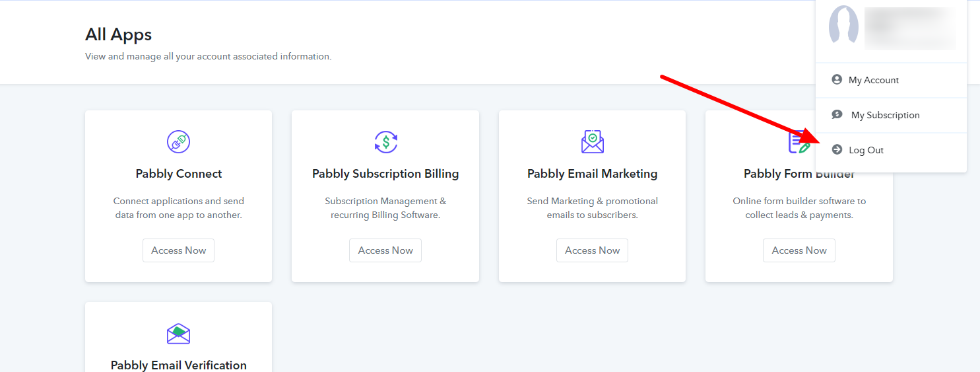Click the Pabbly Form Builder title

pos(799,174)
